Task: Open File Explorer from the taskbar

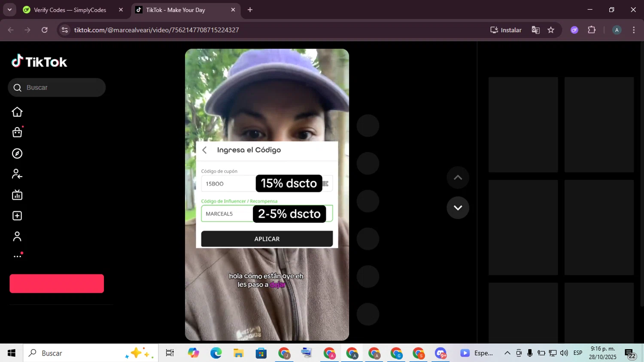Action: [x=239, y=353]
